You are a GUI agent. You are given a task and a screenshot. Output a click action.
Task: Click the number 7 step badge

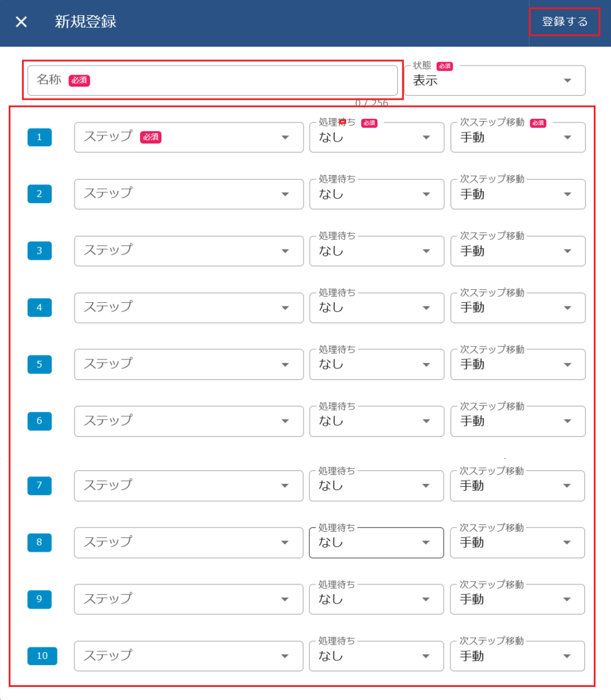point(40,486)
